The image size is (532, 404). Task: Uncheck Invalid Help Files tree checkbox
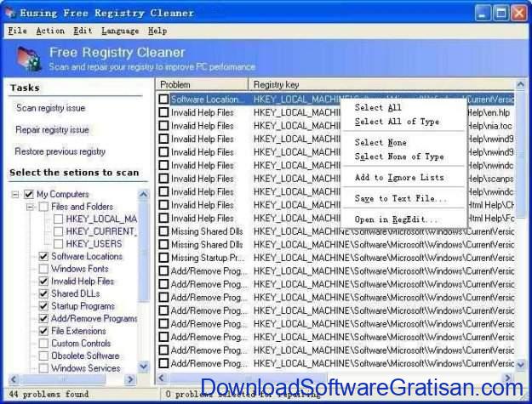point(43,281)
